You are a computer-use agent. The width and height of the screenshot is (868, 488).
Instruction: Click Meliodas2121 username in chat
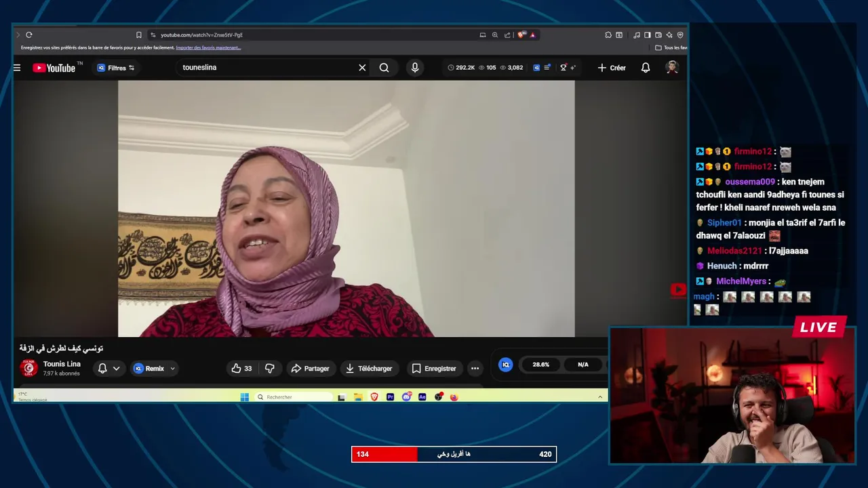click(734, 251)
